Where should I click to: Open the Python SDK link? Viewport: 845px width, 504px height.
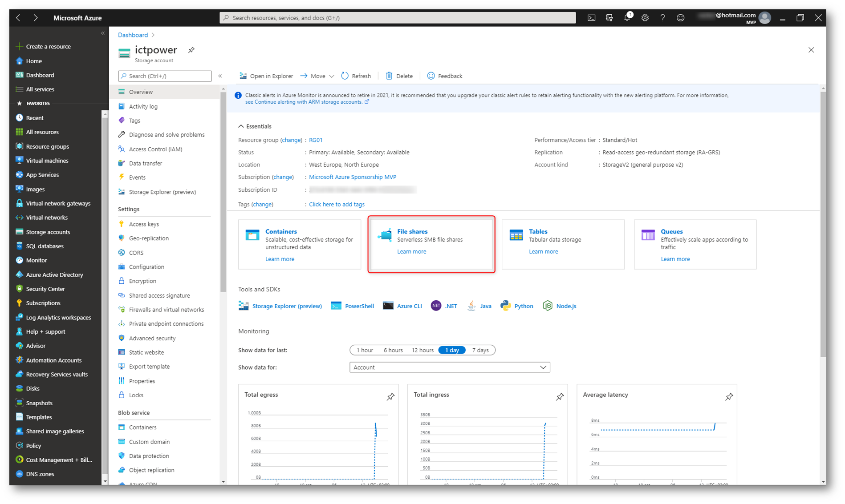(x=516, y=306)
